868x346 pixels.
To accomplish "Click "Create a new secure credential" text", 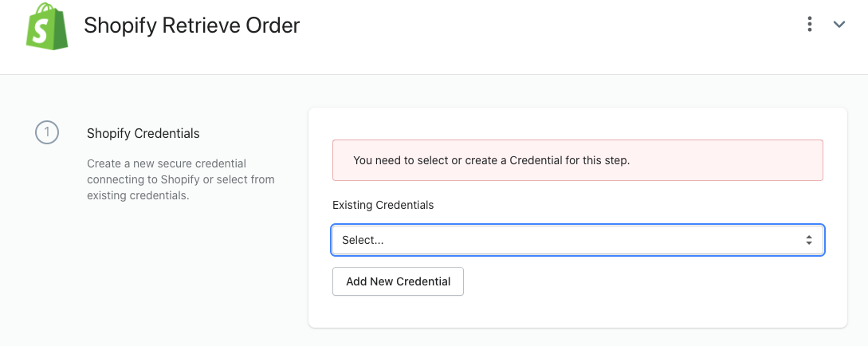I will pyautogui.click(x=167, y=163).
